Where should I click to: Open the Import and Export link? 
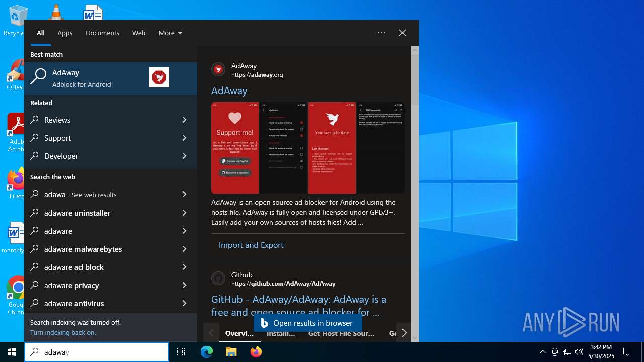(x=251, y=245)
